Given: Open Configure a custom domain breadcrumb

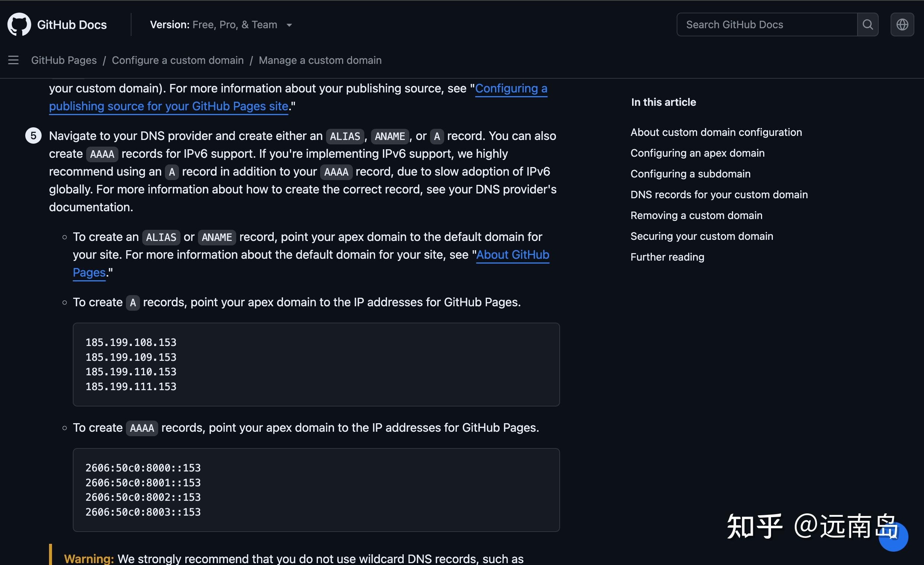Looking at the screenshot, I should (x=178, y=60).
